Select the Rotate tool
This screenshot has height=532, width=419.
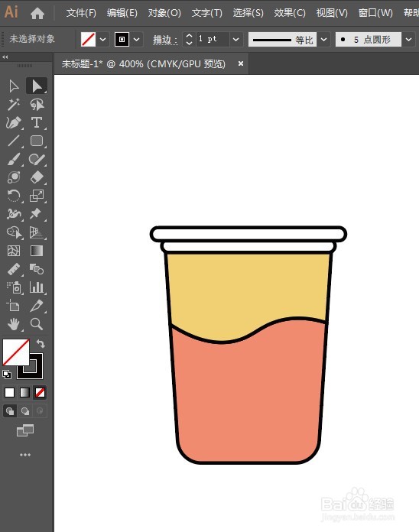[x=14, y=196]
